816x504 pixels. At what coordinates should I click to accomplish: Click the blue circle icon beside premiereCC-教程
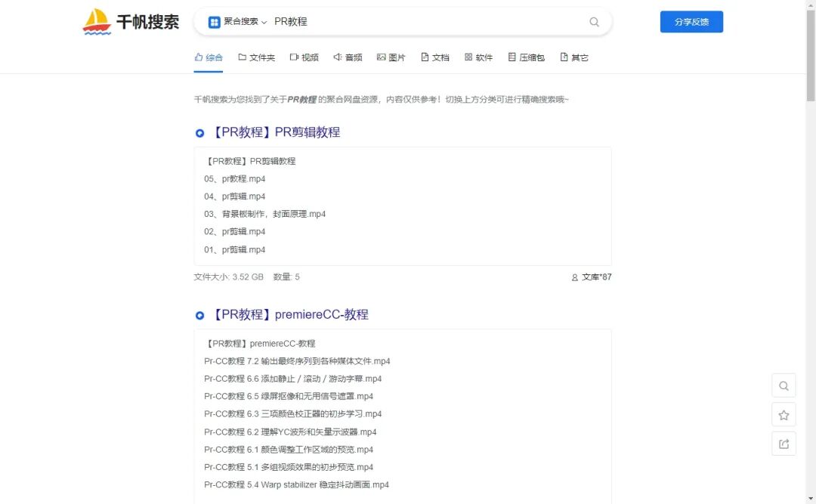pyautogui.click(x=199, y=316)
